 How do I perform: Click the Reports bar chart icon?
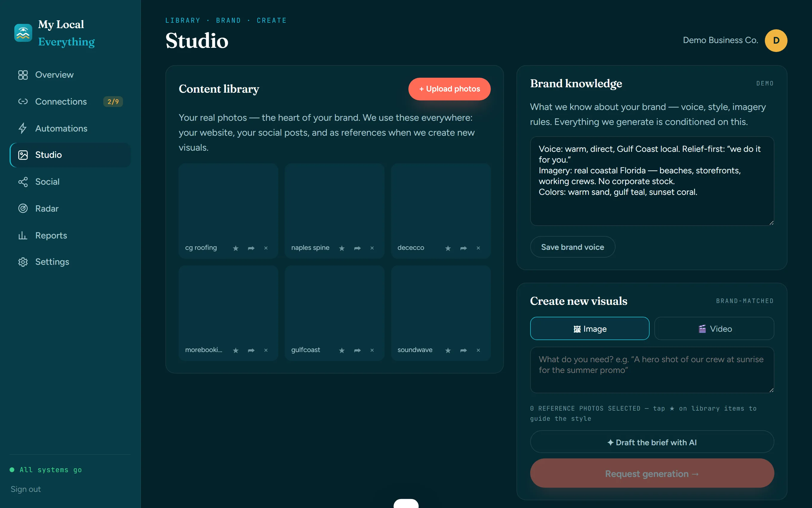(x=23, y=235)
